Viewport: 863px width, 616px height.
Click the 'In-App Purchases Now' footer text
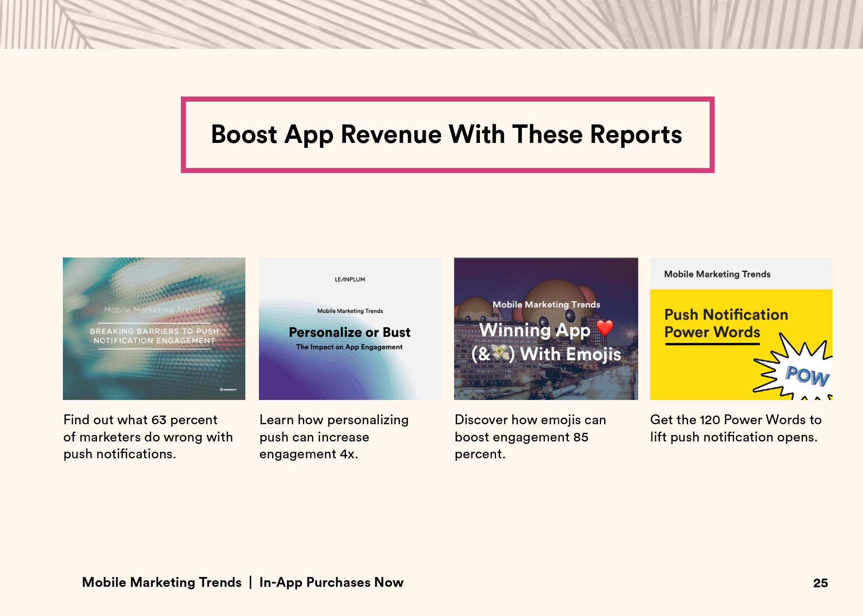pyautogui.click(x=331, y=582)
